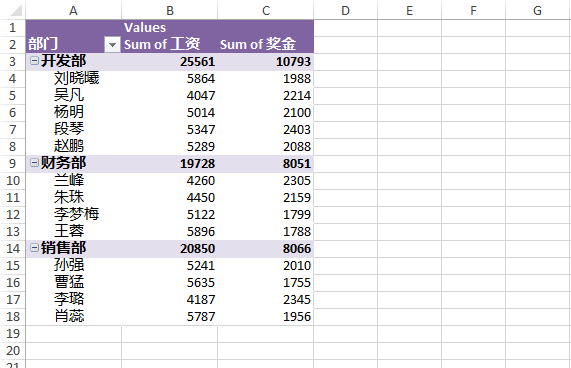
Task: Click the Values header cell
Action: (x=170, y=28)
